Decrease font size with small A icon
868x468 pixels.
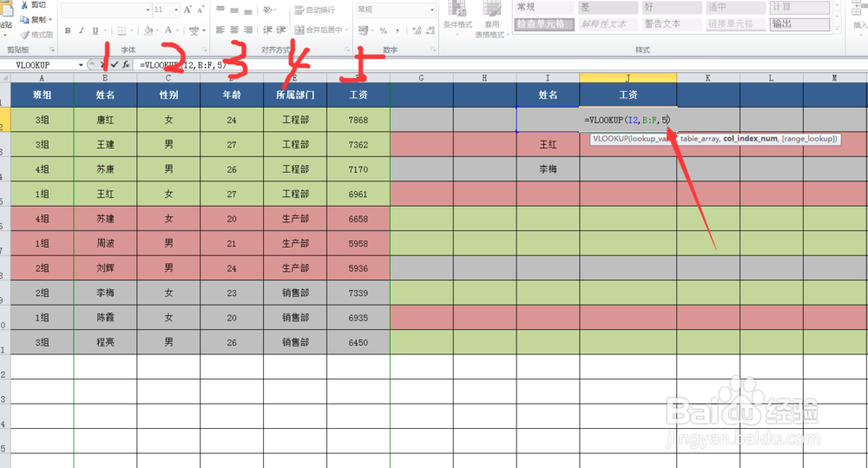pos(201,10)
